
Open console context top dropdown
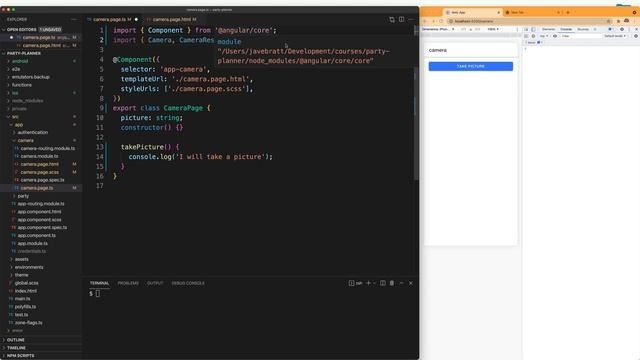coord(544,36)
